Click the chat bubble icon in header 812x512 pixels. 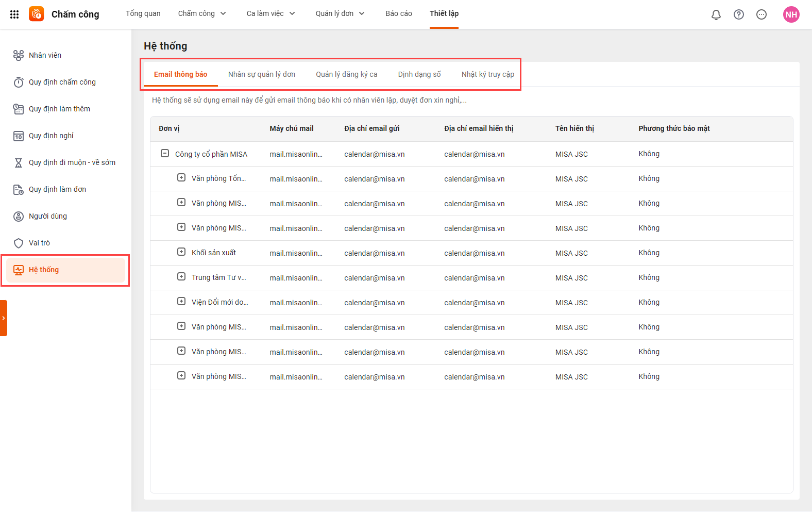click(762, 14)
